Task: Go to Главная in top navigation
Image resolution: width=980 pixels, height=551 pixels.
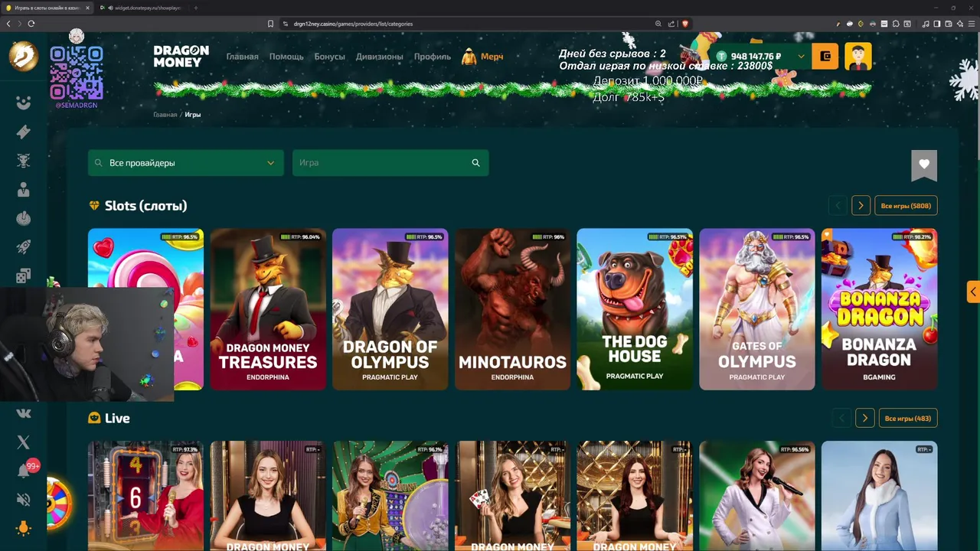Action: pos(242,57)
